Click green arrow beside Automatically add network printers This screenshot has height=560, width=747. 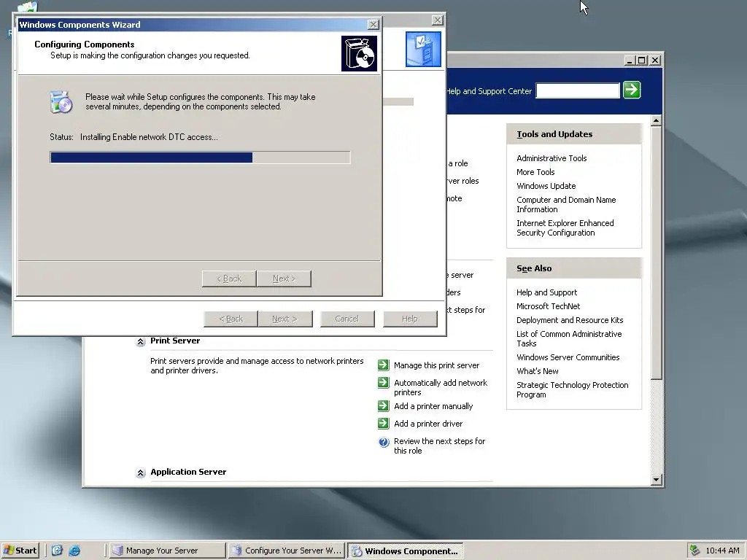[383, 382]
